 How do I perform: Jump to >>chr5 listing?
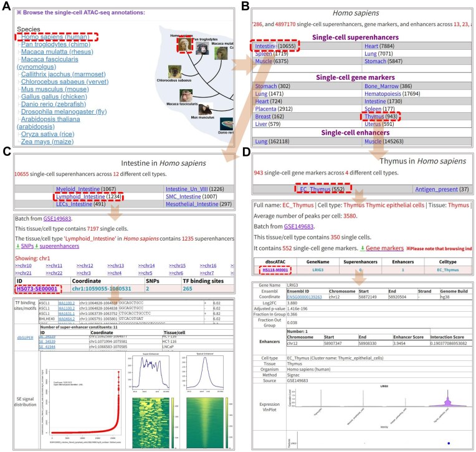pos(145,273)
